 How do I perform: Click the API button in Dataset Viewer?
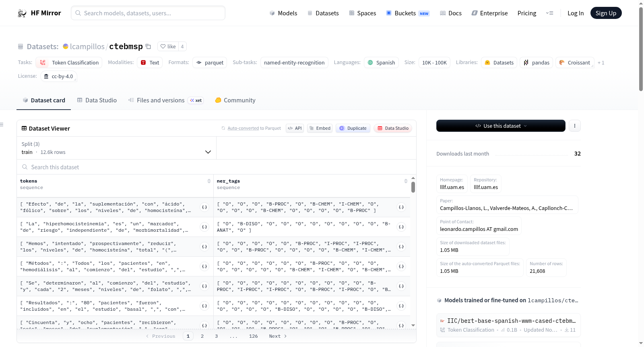295,128
